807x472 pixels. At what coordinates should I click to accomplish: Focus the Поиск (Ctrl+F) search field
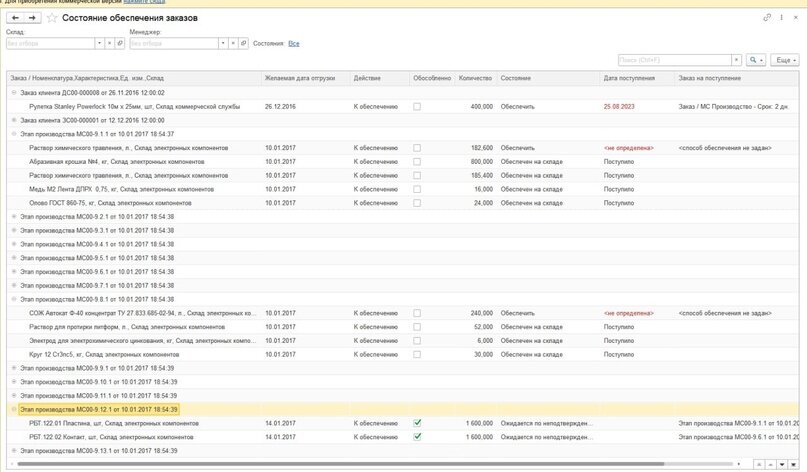click(675, 60)
